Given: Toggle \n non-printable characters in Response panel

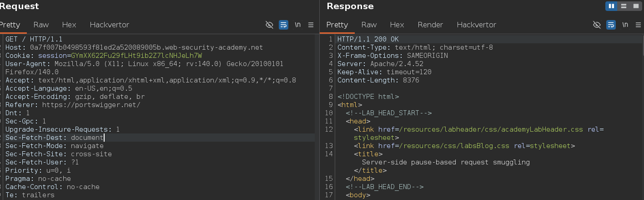Looking at the screenshot, I should [x=626, y=25].
